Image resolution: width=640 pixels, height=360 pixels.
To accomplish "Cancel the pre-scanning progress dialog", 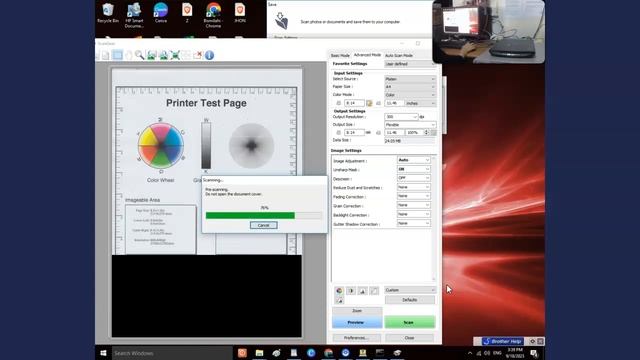I will tap(264, 225).
